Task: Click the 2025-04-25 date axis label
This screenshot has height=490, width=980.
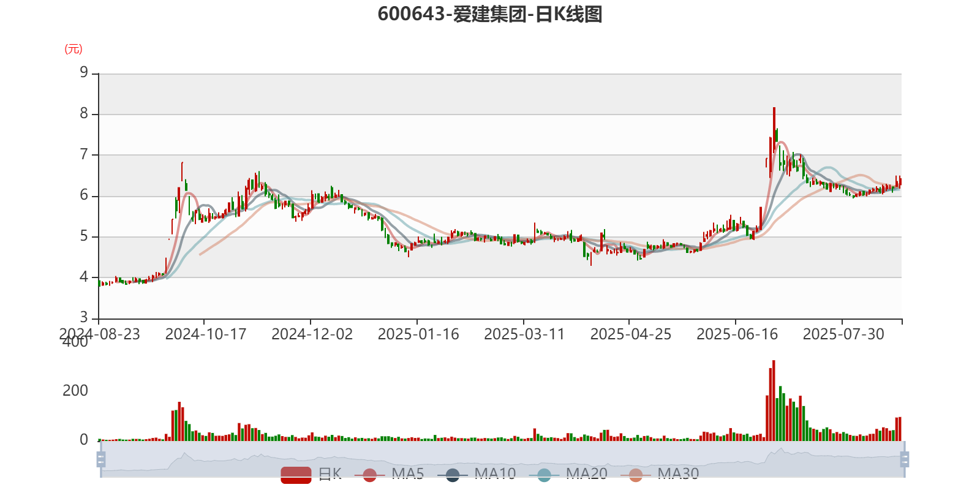Action: 631,334
